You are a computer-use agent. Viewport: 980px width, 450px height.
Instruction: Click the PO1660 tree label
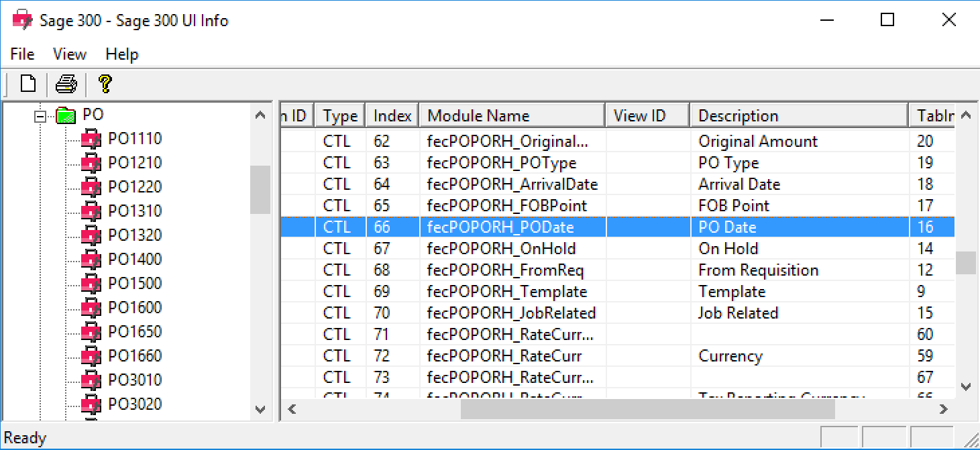(135, 356)
